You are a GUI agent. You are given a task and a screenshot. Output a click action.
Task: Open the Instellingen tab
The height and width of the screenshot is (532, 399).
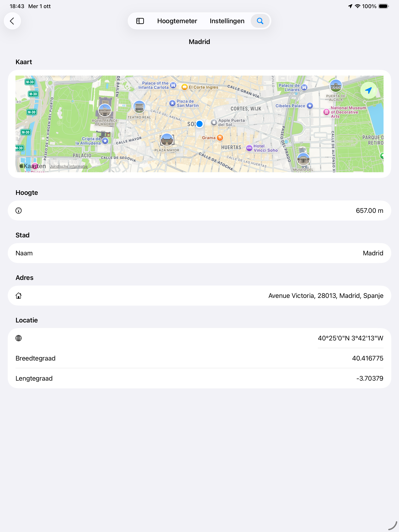pyautogui.click(x=227, y=21)
